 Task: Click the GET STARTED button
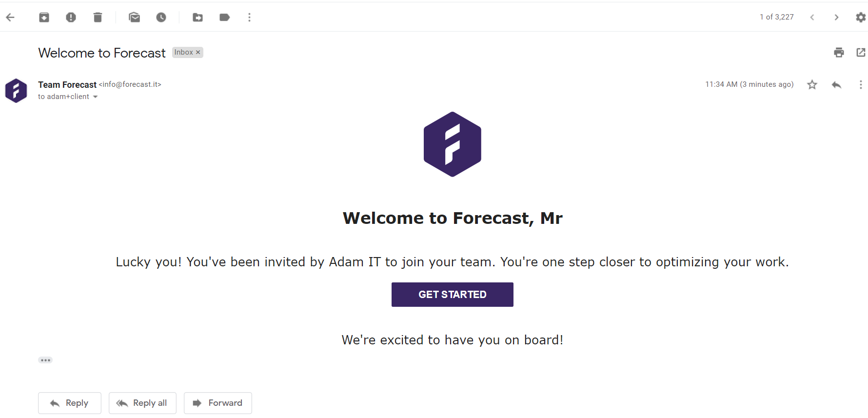452,295
